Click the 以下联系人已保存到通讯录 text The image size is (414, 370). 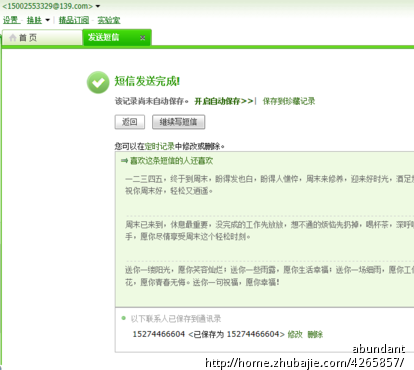pyautogui.click(x=176, y=319)
